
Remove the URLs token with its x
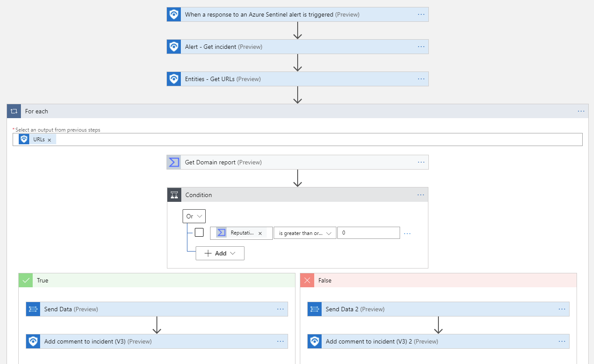pyautogui.click(x=49, y=140)
